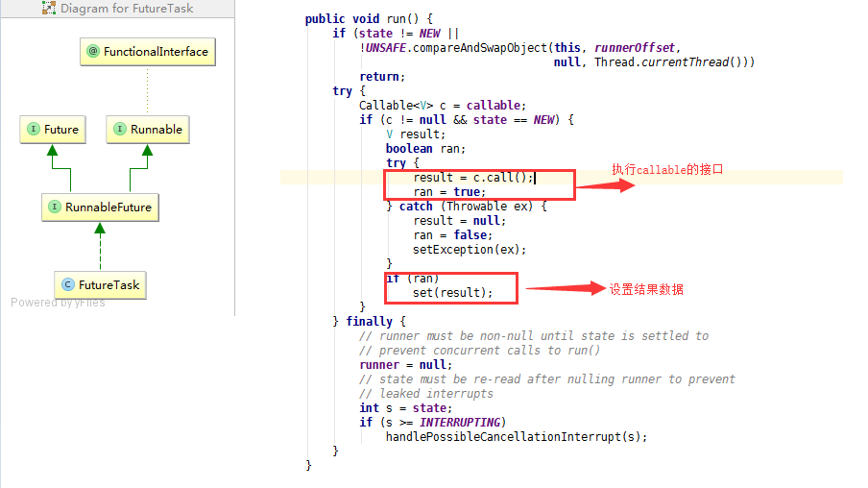Select the FutureTask class node

point(100,284)
